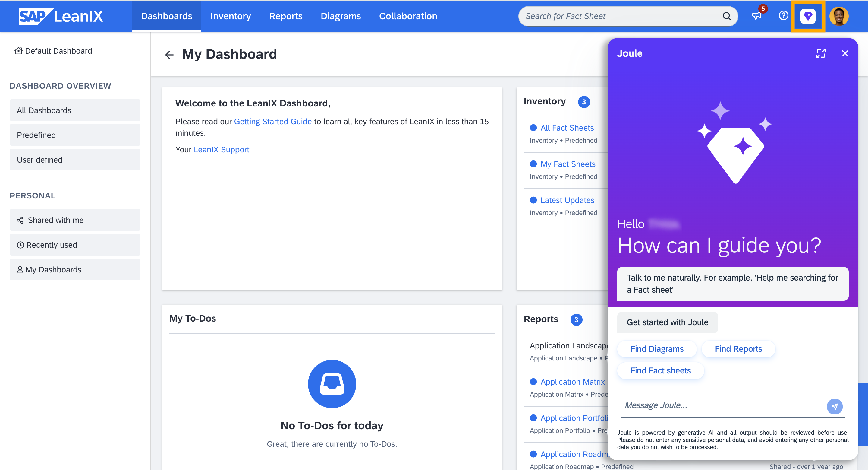
Task: Open the user profile avatar
Action: click(838, 16)
